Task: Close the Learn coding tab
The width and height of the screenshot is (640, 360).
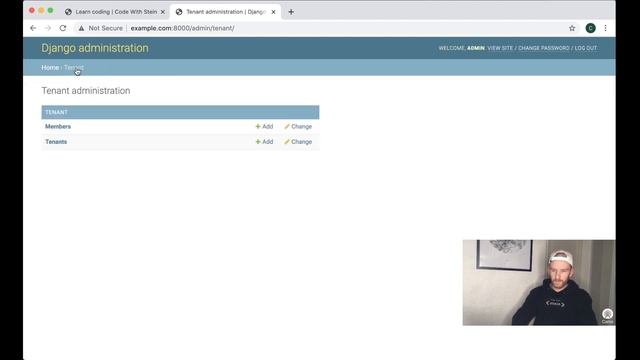Action: tap(162, 12)
